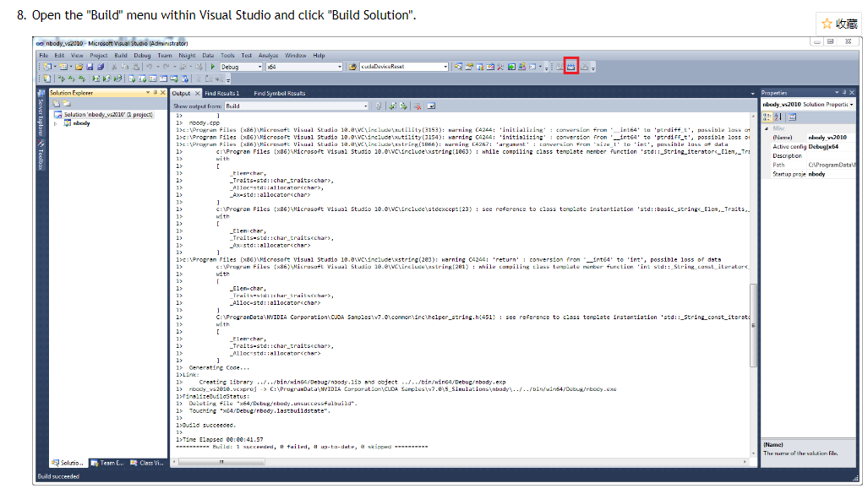
Task: Toggle auto-hide pin on Solution Explorer
Action: coord(155,93)
